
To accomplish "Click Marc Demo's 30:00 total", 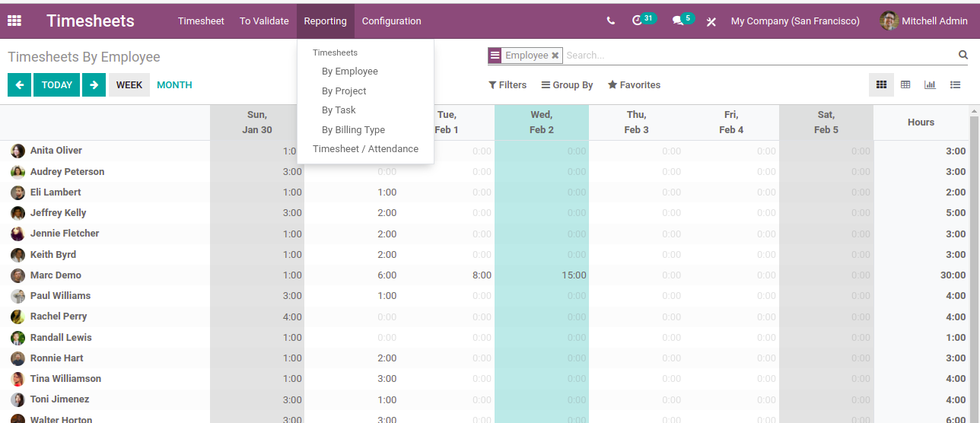I will point(953,275).
